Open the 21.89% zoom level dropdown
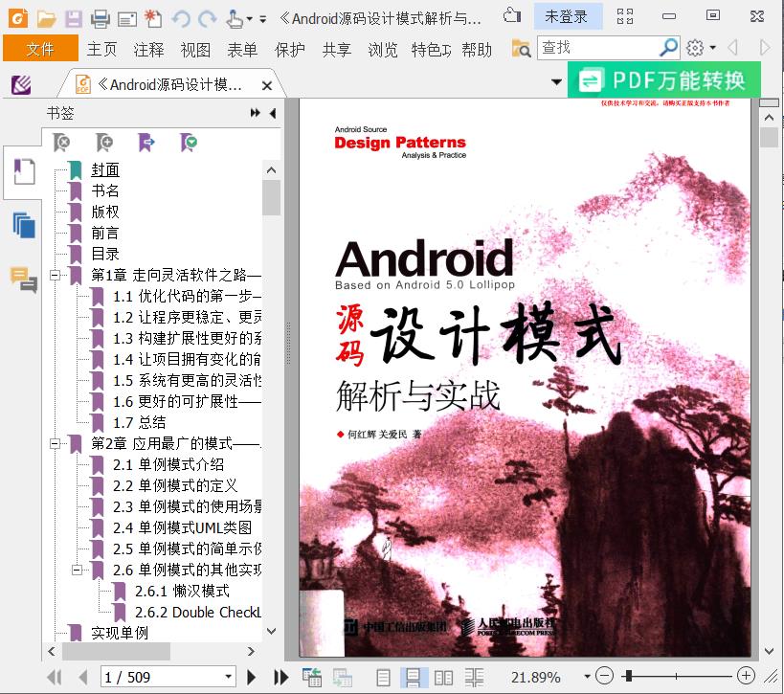 [x=587, y=677]
